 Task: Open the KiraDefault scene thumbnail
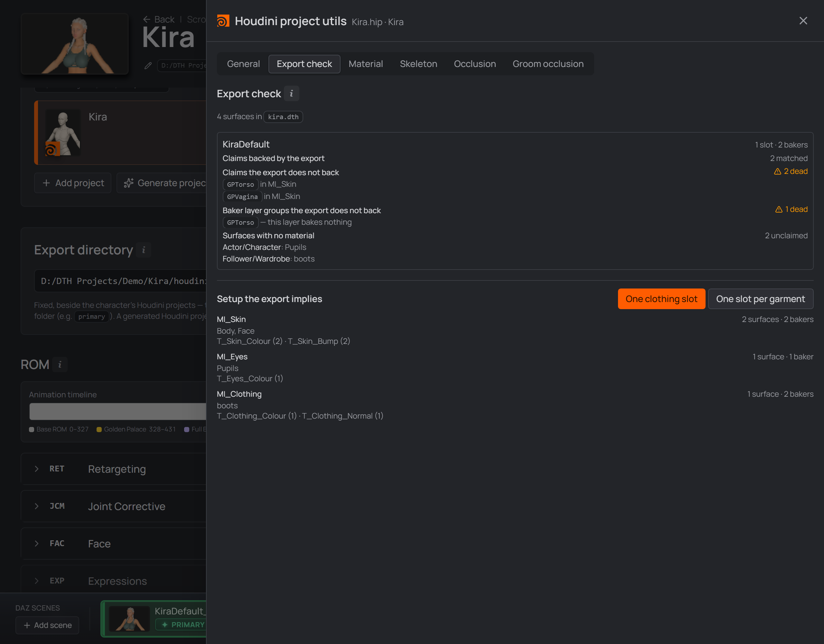point(129,619)
